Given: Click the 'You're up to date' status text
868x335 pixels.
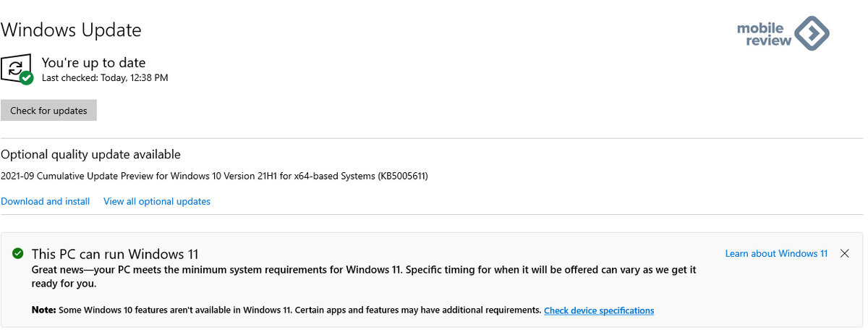Looking at the screenshot, I should (x=93, y=63).
